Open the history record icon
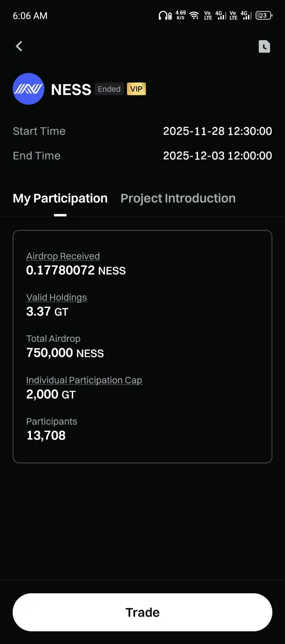Image resolution: width=285 pixels, height=644 pixels. click(x=264, y=46)
